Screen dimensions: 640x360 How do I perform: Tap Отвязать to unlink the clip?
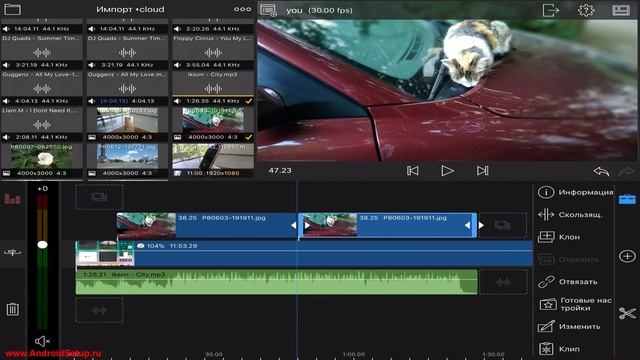[x=567, y=282]
